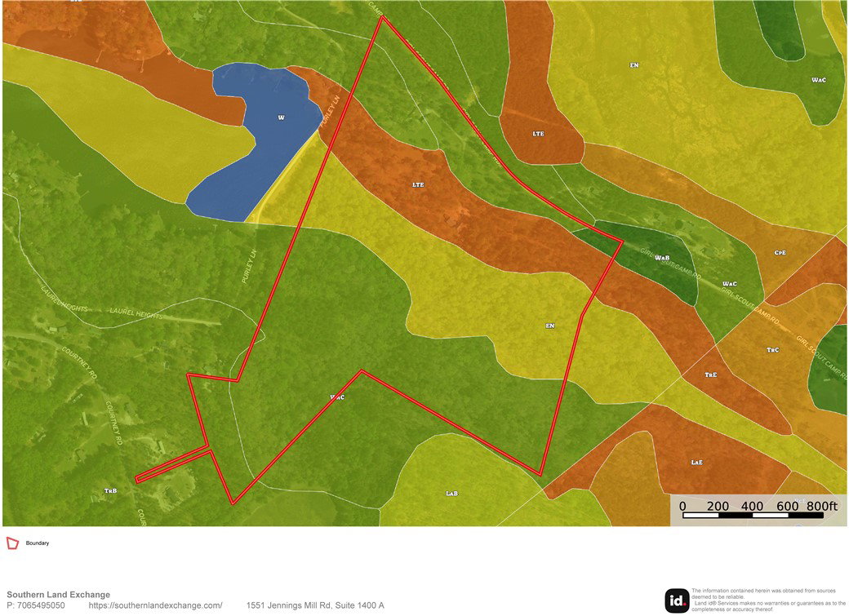Click the LTE soil label inside boundary
The image size is (849, 616).
pyautogui.click(x=418, y=184)
